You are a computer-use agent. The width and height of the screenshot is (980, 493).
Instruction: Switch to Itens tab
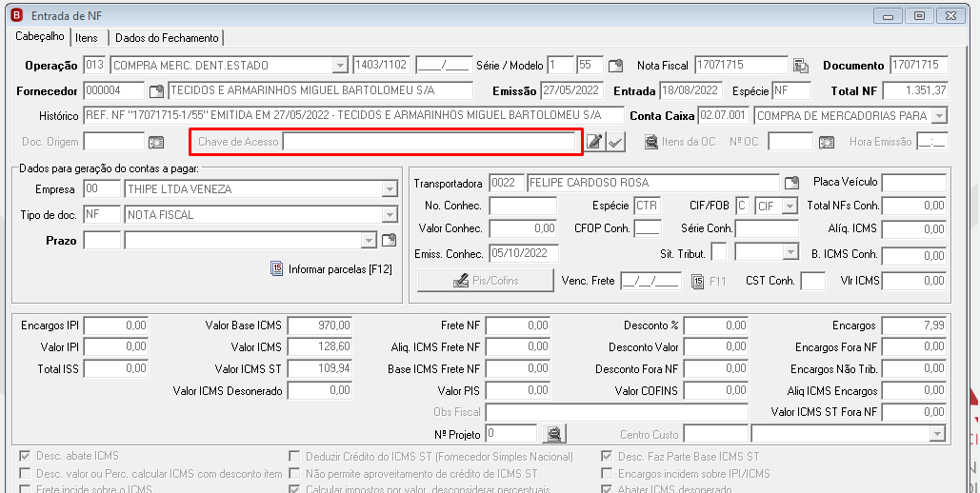[87, 38]
